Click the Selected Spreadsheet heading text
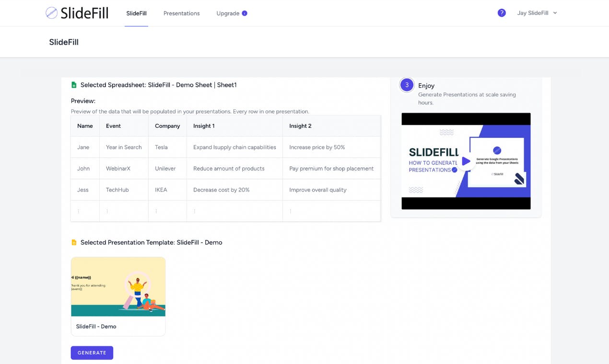The height and width of the screenshot is (364, 609). (158, 85)
